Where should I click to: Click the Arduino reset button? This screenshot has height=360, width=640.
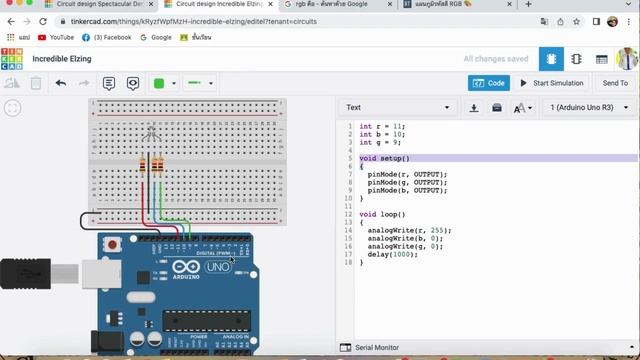click(112, 245)
